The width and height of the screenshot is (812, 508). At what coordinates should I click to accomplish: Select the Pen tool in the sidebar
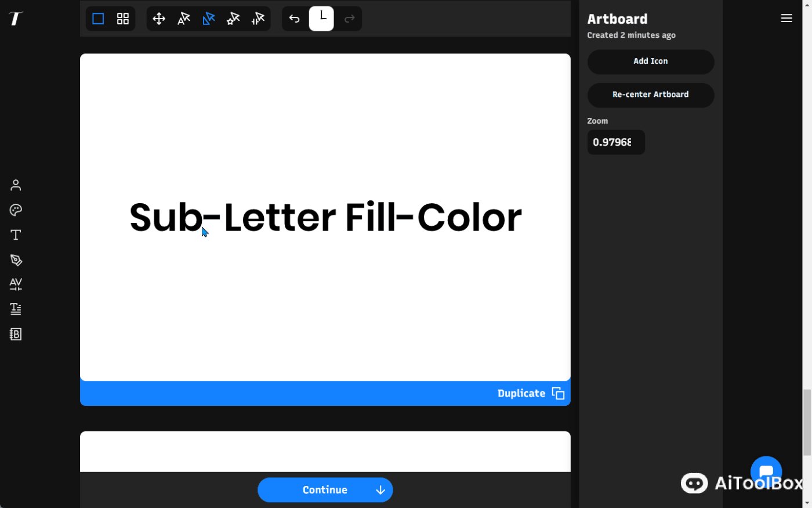coord(15,260)
